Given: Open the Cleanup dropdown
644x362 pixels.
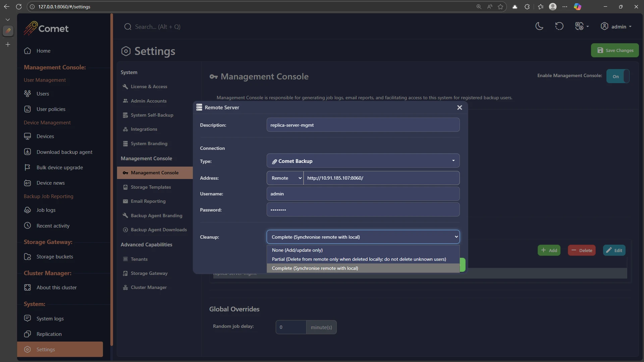Looking at the screenshot, I should 363,237.
